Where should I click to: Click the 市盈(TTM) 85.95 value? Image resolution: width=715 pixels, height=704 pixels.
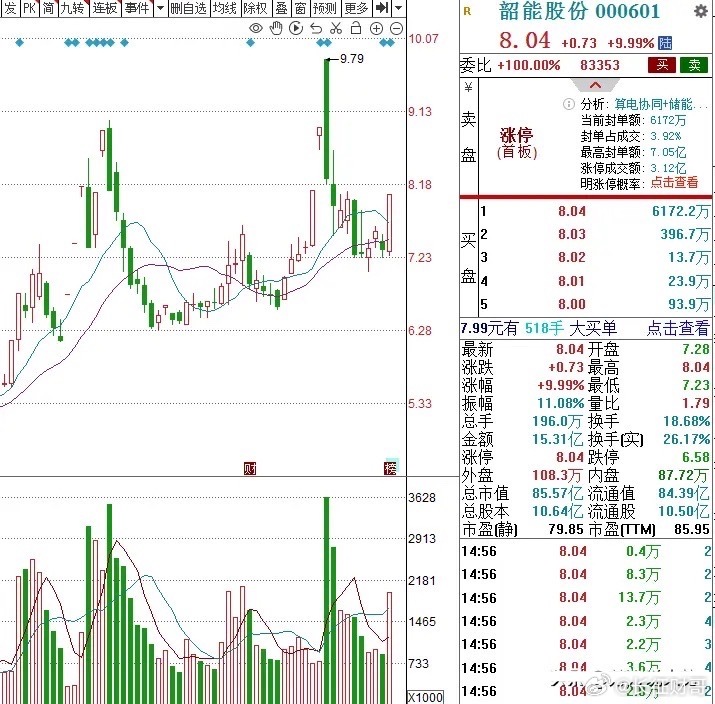[x=692, y=529]
